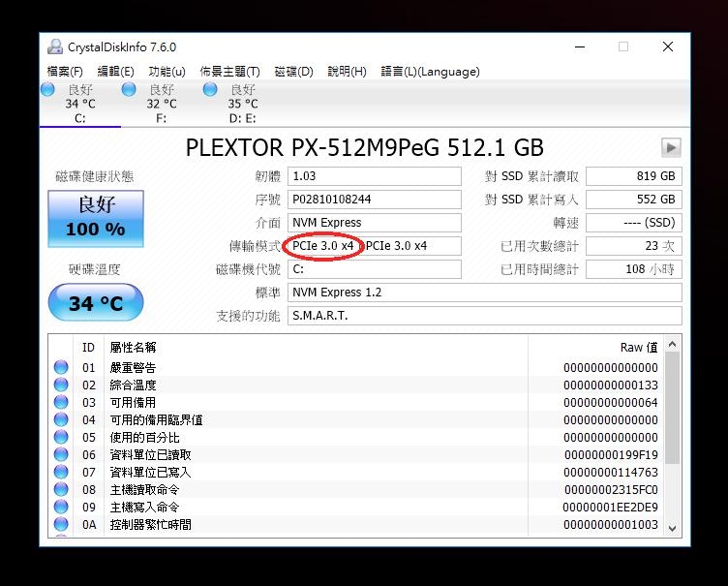Select row 資料單位已讀取 in attribute list
The height and width of the screenshot is (586, 728).
point(356,454)
